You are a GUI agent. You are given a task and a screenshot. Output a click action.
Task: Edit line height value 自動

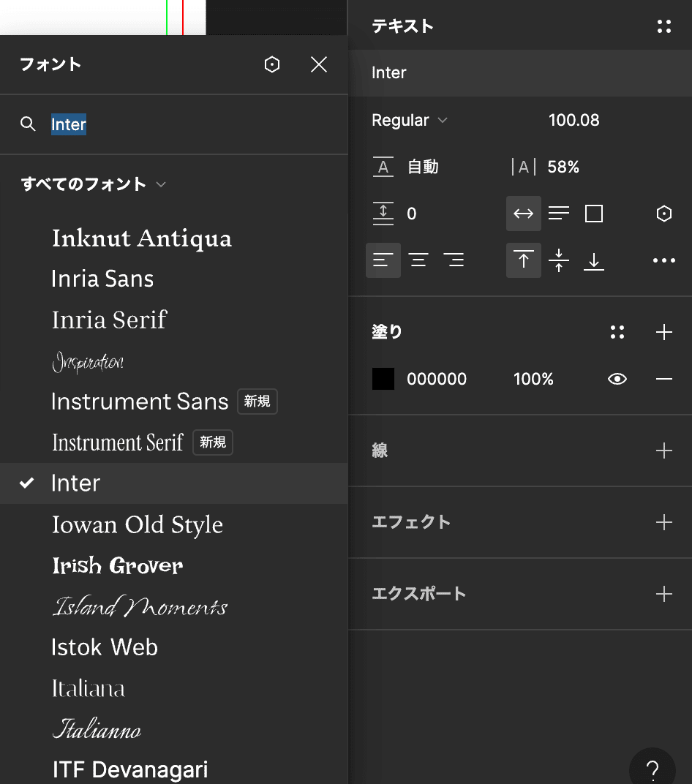[423, 167]
